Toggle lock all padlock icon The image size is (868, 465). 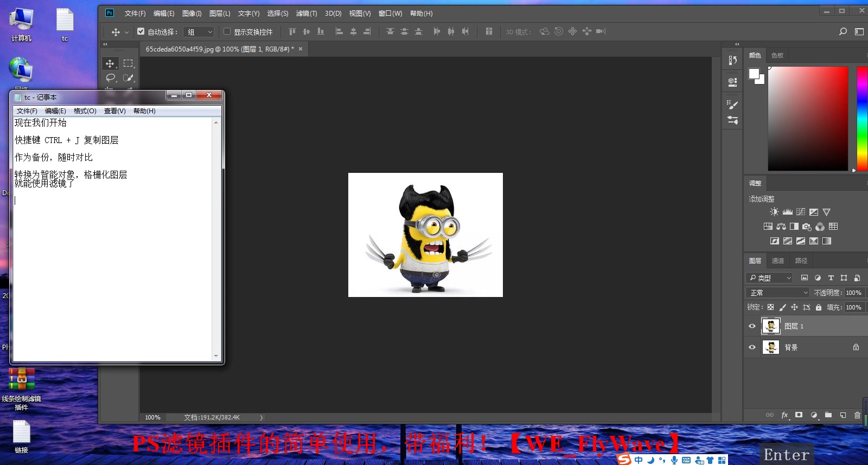(819, 307)
